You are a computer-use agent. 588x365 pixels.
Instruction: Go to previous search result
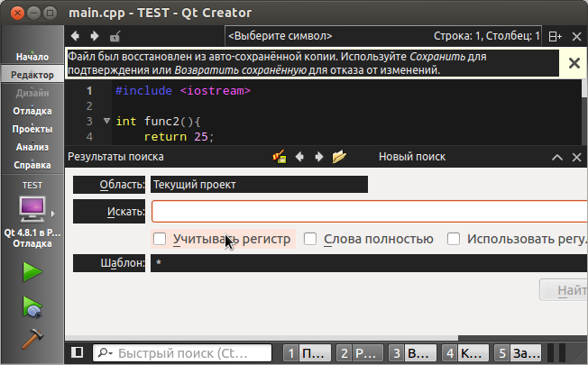[299, 157]
